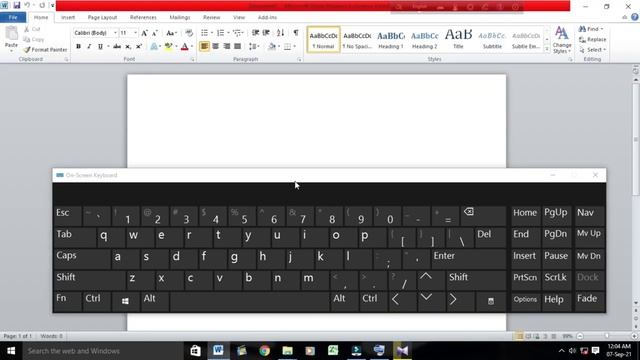Click the backspace key on On-Screen Keyboard
Image resolution: width=640 pixels, height=360 pixels.
pos(483,216)
